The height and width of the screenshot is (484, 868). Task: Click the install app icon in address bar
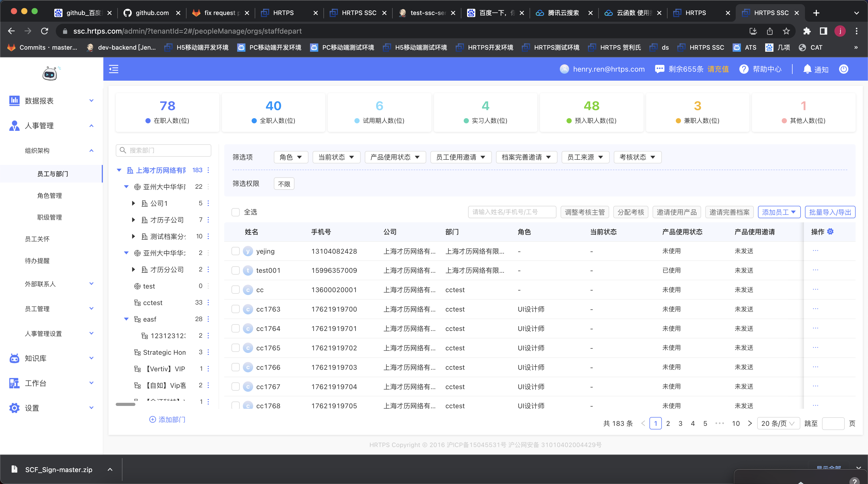pyautogui.click(x=753, y=31)
